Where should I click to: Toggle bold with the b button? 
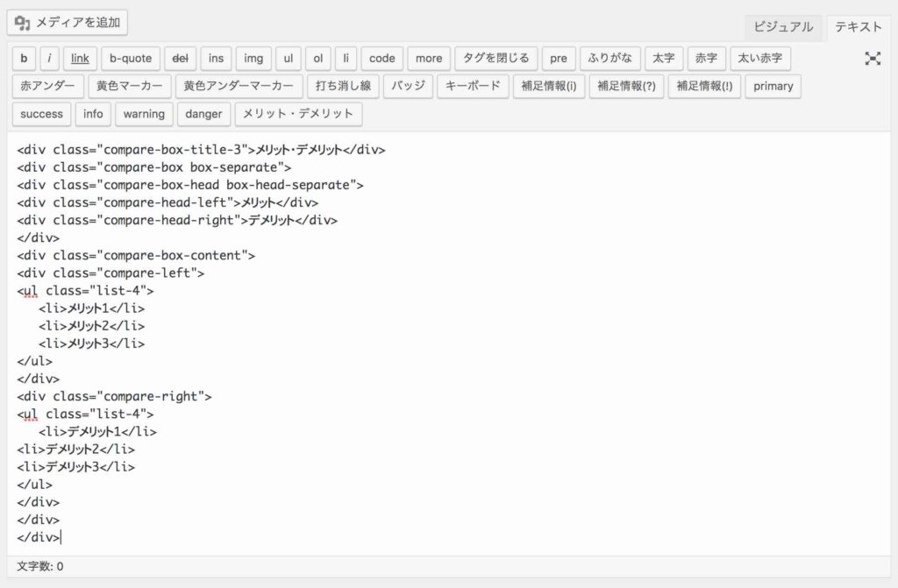coord(24,59)
